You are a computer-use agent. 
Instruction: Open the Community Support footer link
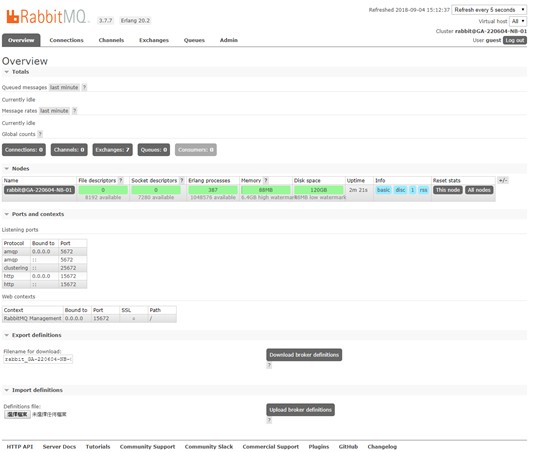click(x=147, y=447)
